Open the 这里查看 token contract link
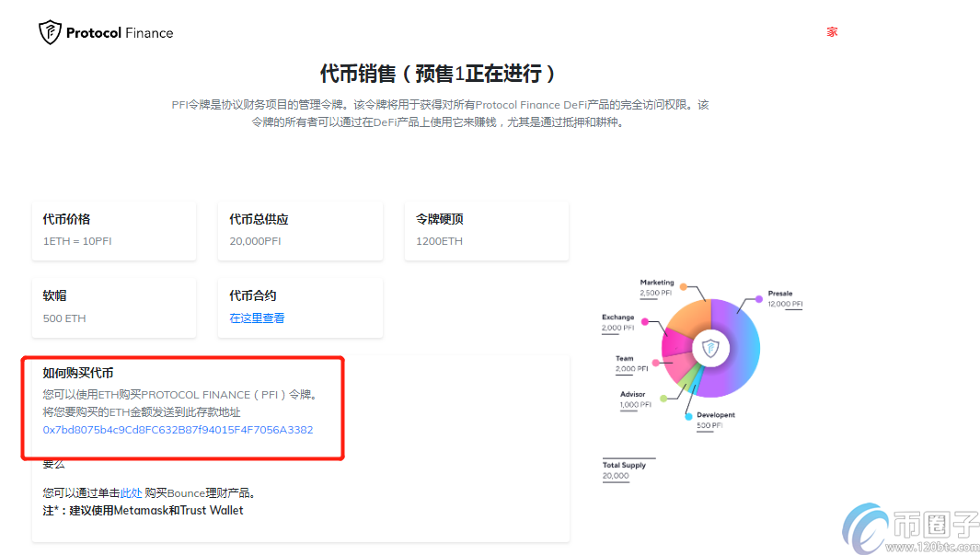The height and width of the screenshot is (555, 980). click(x=257, y=318)
